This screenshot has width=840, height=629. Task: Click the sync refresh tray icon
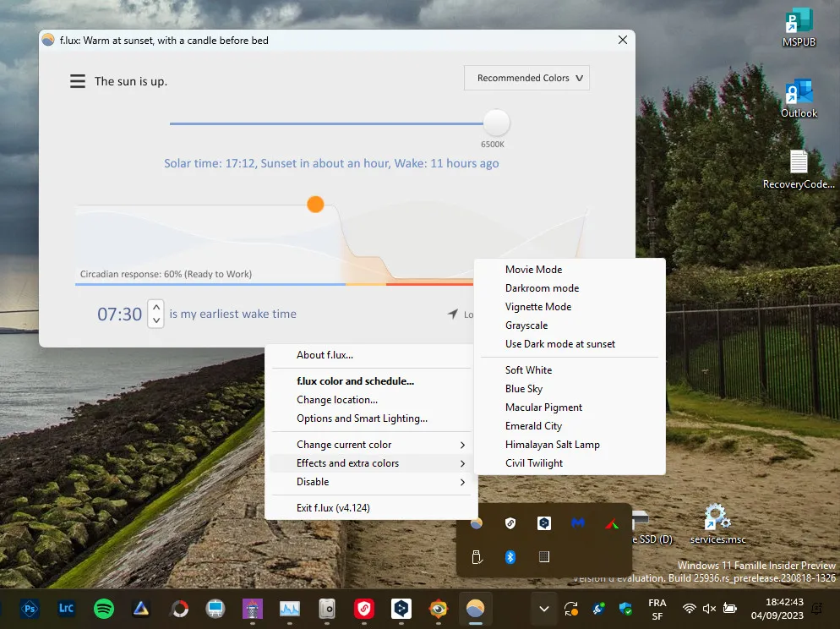pos(571,609)
